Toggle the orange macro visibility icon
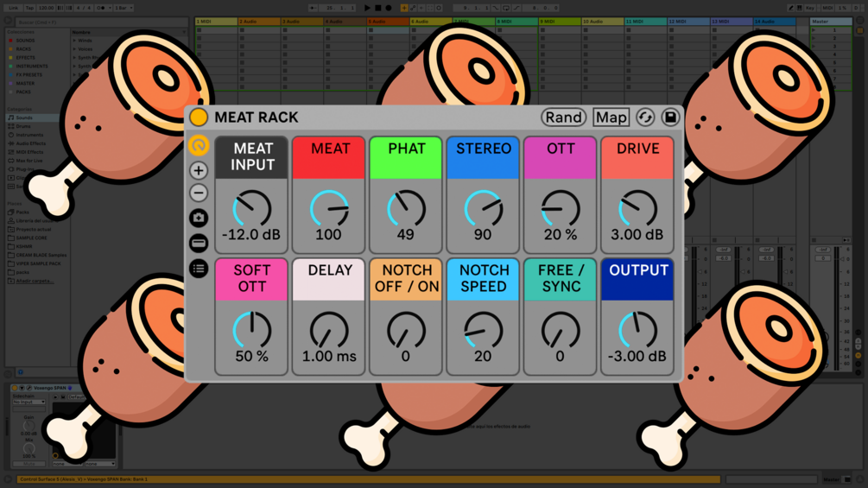The width and height of the screenshot is (868, 488). 199,145
